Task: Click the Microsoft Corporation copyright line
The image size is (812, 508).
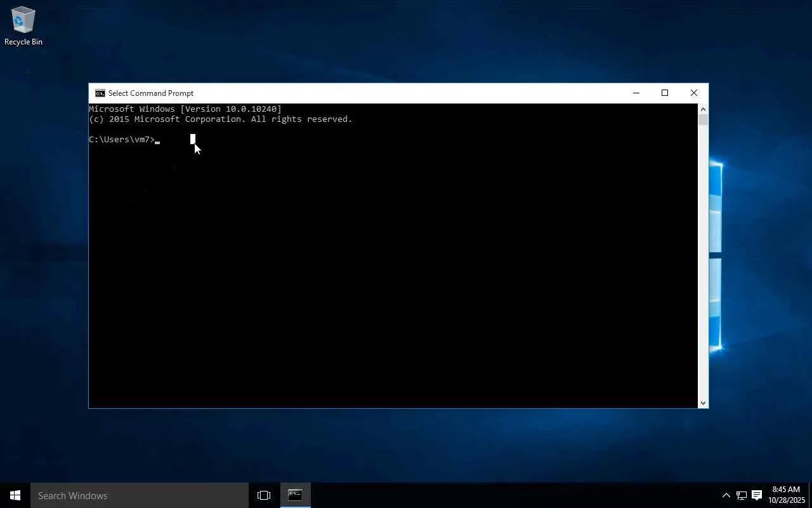Action: 221,119
